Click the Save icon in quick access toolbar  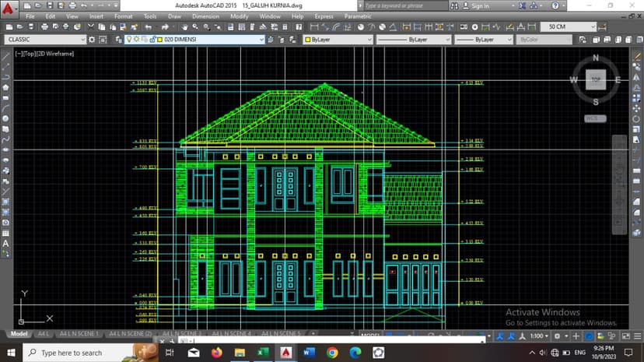point(50,5)
